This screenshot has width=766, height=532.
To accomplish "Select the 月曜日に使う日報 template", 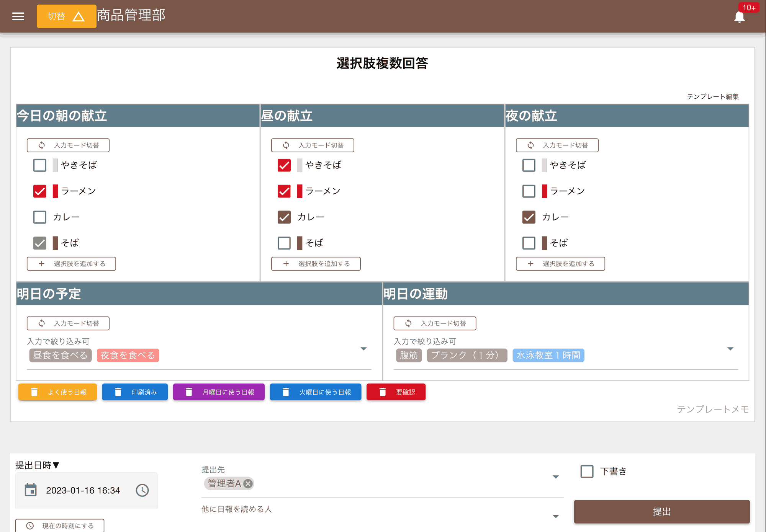I will click(x=219, y=392).
